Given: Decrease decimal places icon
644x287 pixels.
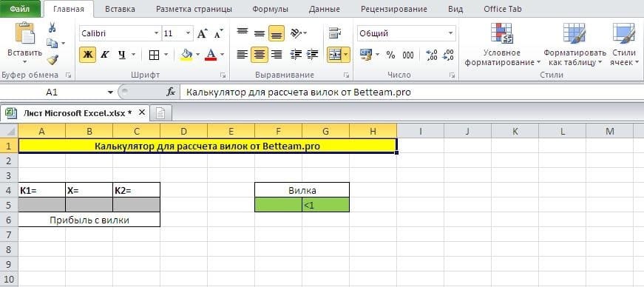Looking at the screenshot, I should [x=448, y=55].
